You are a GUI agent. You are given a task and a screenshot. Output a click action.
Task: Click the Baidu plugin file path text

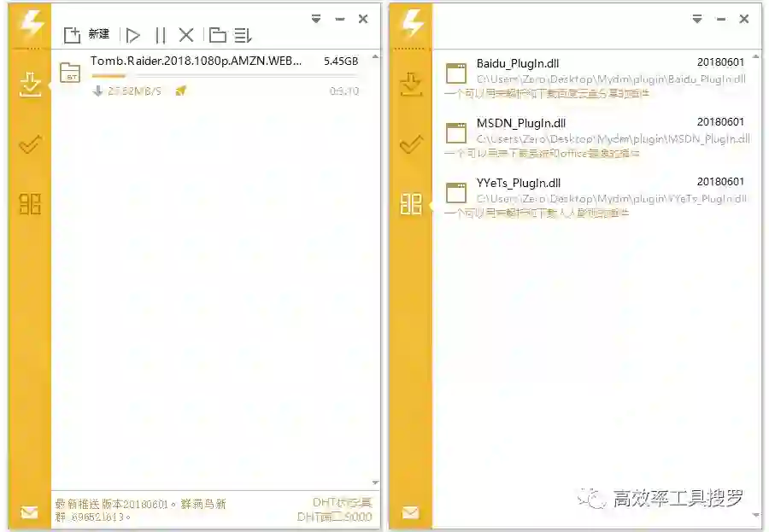611,79
